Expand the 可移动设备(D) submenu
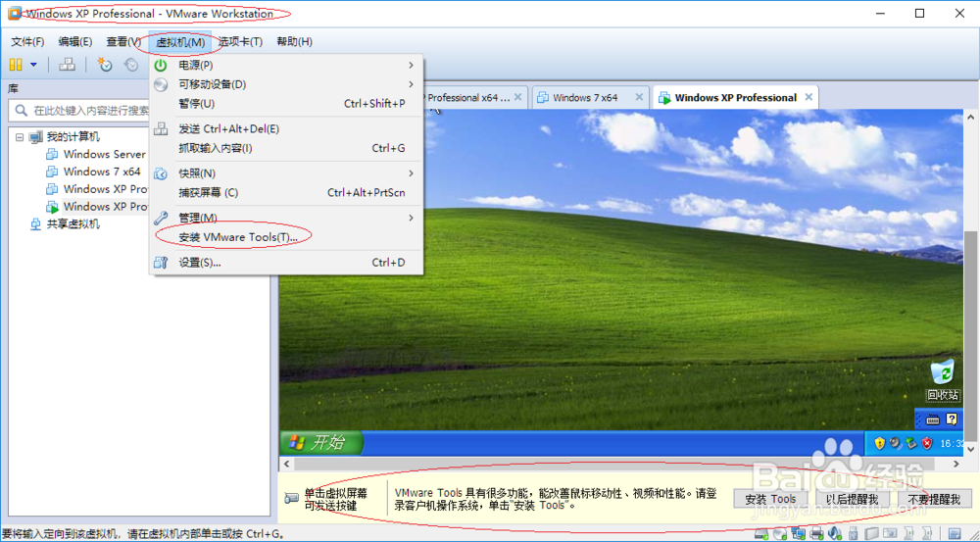Screen dimensions: 980x542 pyautogui.click(x=286, y=84)
